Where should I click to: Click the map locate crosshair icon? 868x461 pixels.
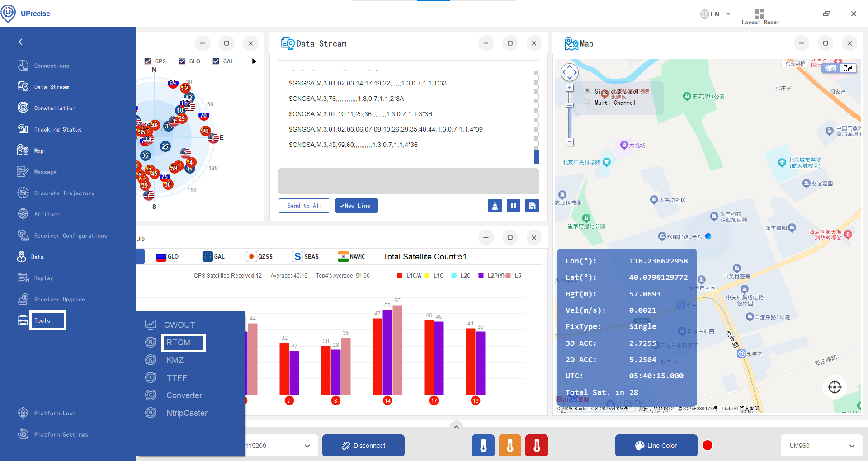tap(834, 387)
